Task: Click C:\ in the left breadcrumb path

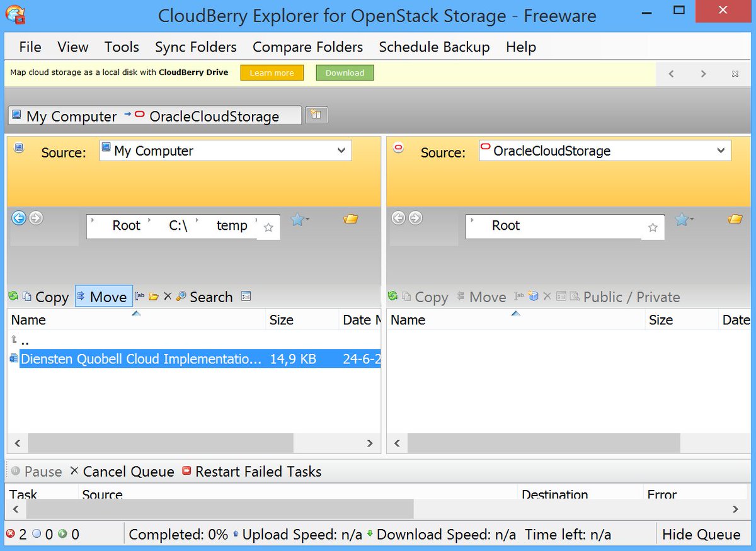Action: coord(178,225)
